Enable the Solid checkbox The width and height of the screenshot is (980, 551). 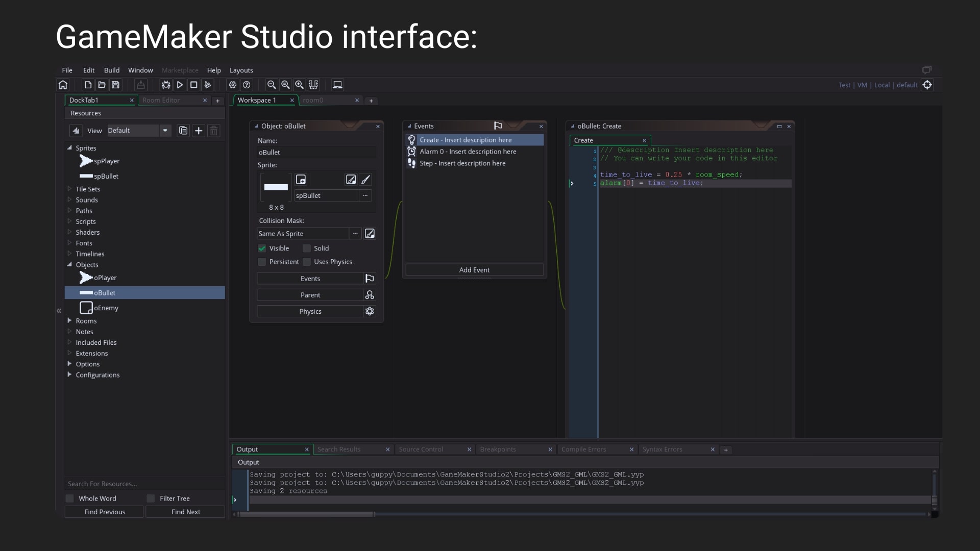point(307,248)
